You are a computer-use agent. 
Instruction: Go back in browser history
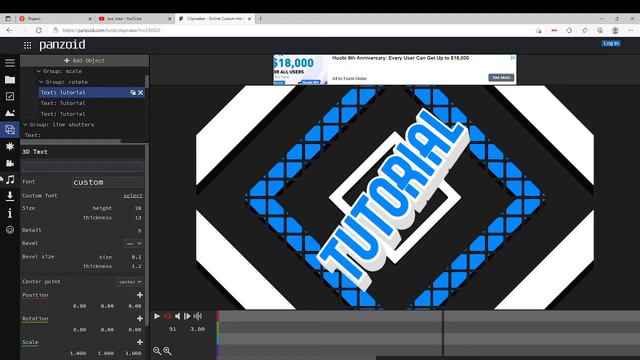pyautogui.click(x=9, y=30)
